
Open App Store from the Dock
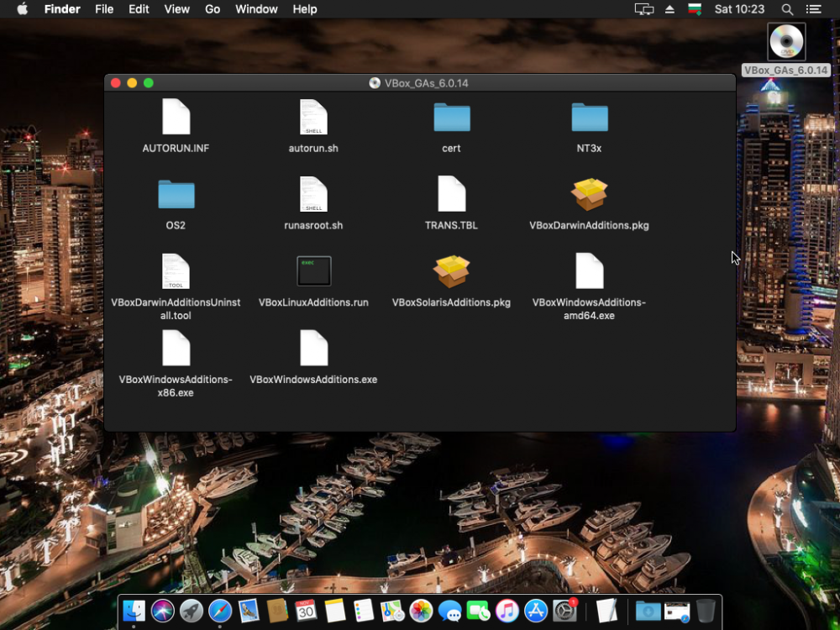point(536,611)
